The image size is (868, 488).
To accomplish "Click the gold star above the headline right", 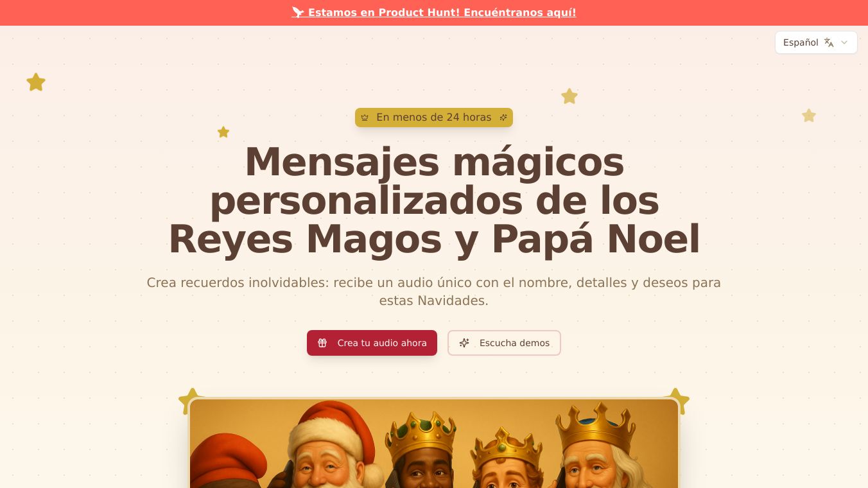I will pos(569,96).
